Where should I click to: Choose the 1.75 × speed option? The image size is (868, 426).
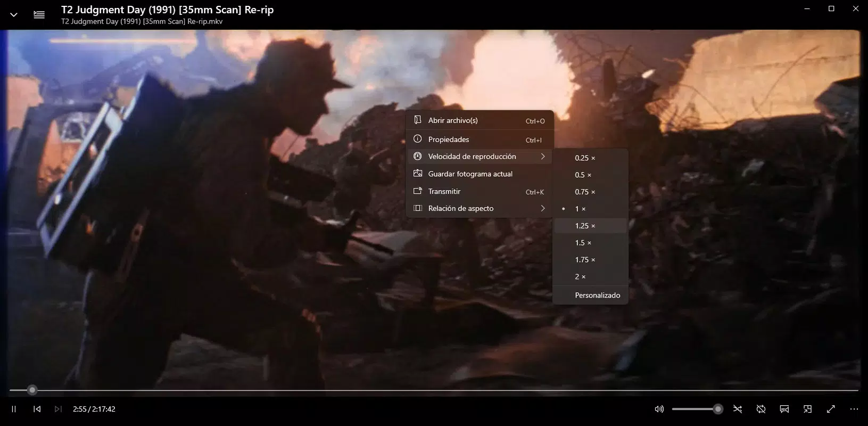[590, 260]
